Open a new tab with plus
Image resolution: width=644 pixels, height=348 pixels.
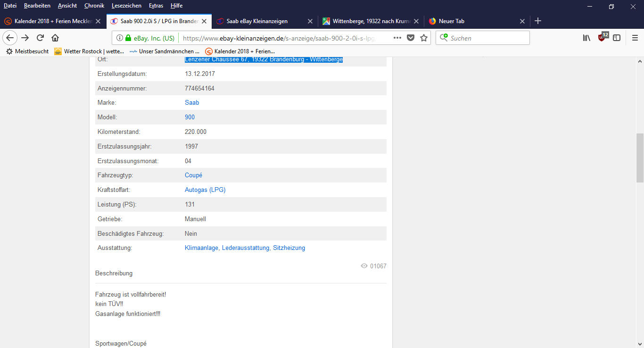click(538, 21)
